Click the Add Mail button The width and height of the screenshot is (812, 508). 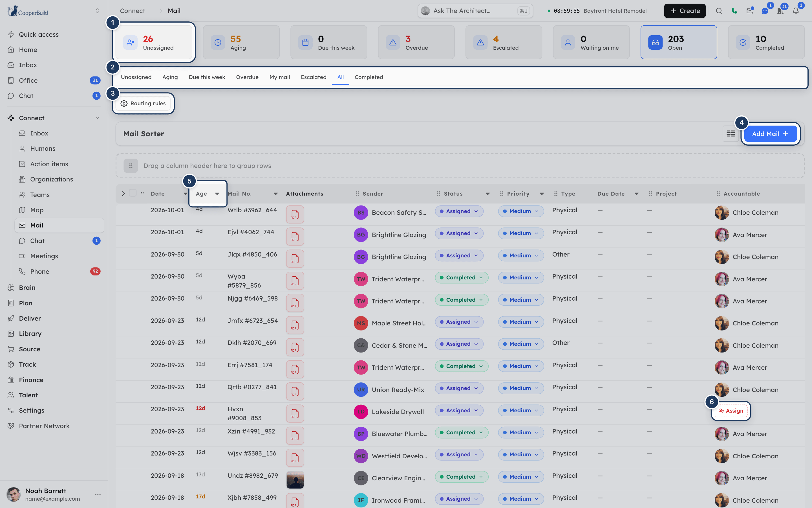(x=770, y=134)
